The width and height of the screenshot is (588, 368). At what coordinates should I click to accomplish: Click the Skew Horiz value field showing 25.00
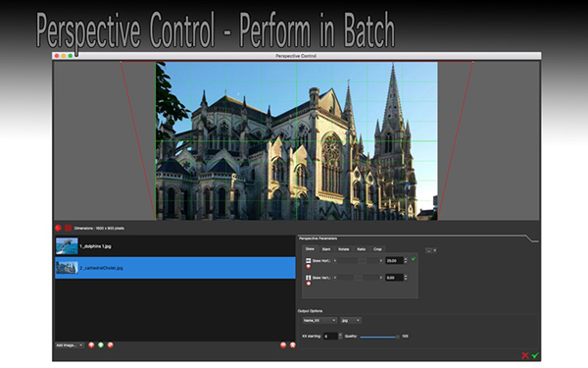tap(394, 261)
